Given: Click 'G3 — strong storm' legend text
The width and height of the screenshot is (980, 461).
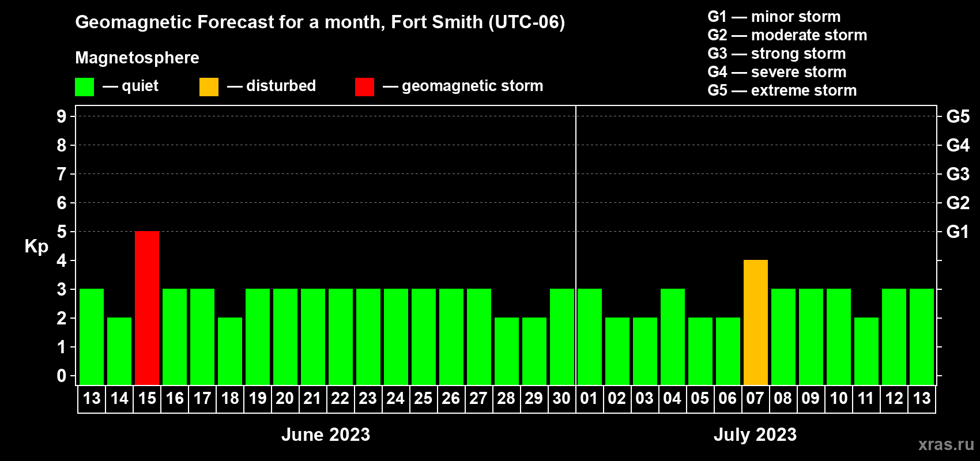Looking at the screenshot, I should point(777,54).
